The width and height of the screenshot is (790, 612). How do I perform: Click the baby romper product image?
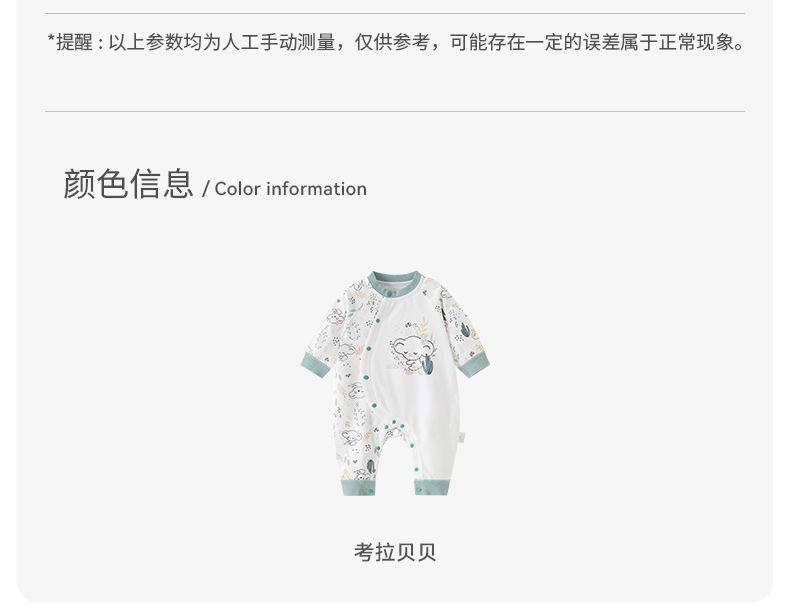pyautogui.click(x=395, y=383)
